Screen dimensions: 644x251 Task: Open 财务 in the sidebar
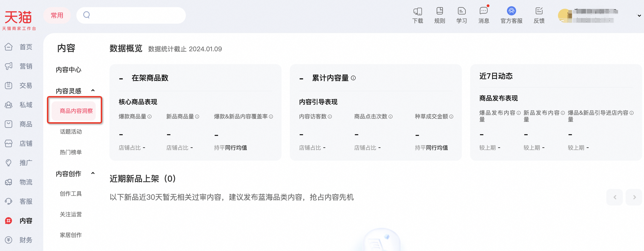tap(19, 240)
